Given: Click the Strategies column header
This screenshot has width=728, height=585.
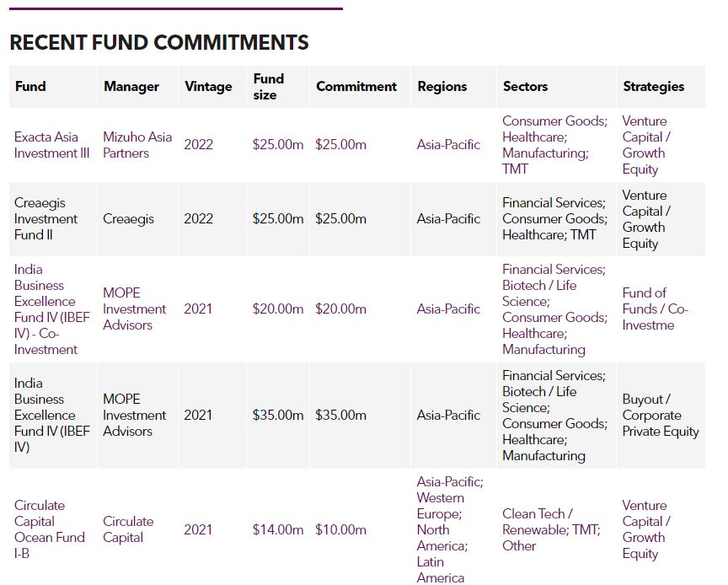Looking at the screenshot, I should pyautogui.click(x=653, y=86).
